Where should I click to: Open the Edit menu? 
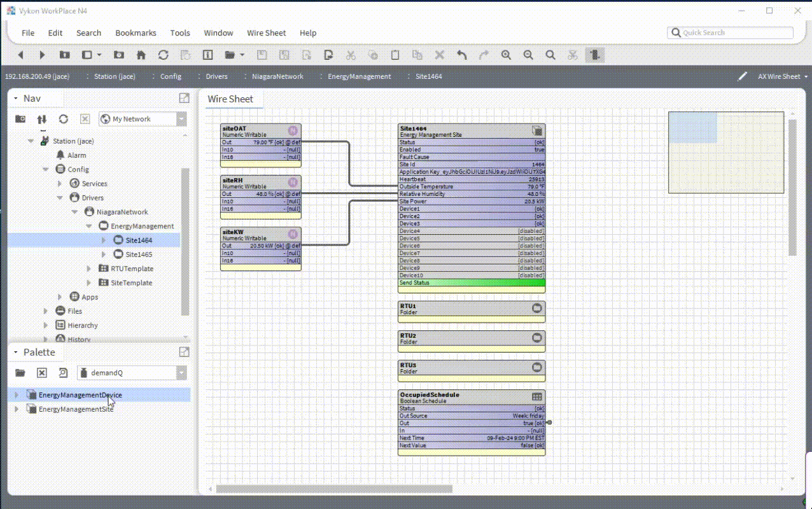[55, 33]
